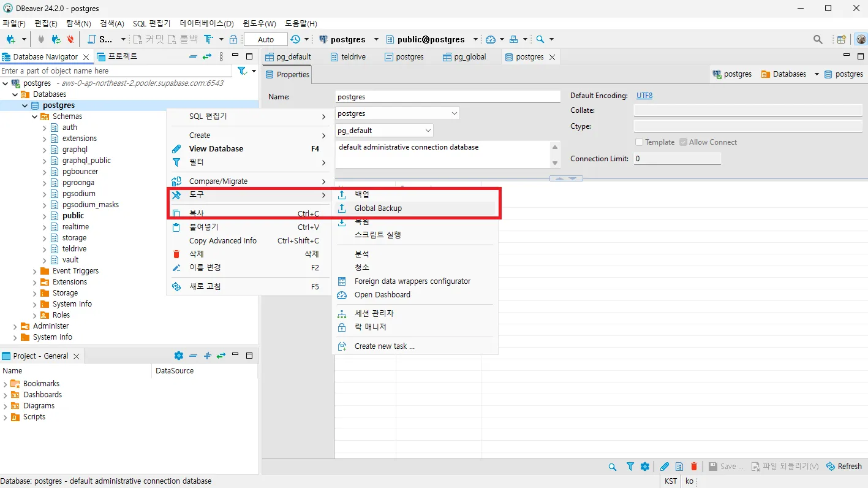868x488 pixels.
Task: Select the edit value pencil icon
Action: (664, 467)
